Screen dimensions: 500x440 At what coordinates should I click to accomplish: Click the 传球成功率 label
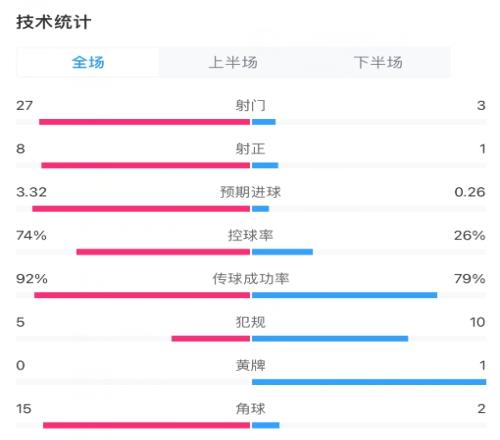[250, 279]
